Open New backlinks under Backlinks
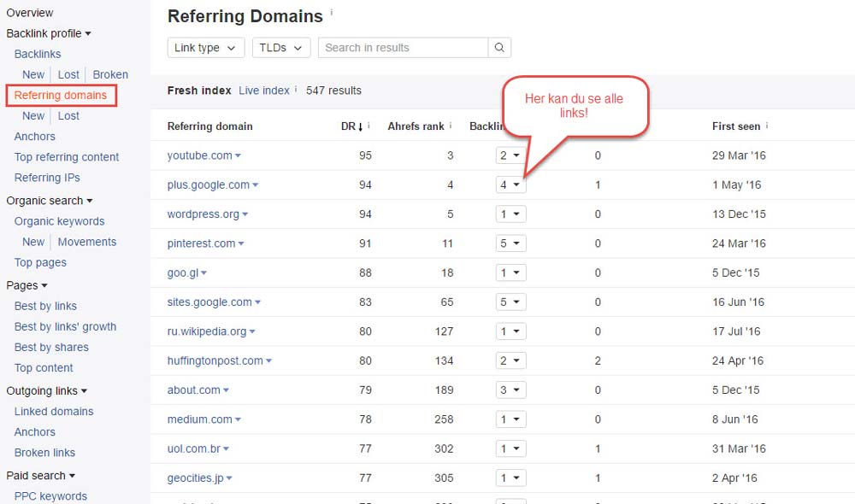The width and height of the screenshot is (855, 504). (x=33, y=74)
